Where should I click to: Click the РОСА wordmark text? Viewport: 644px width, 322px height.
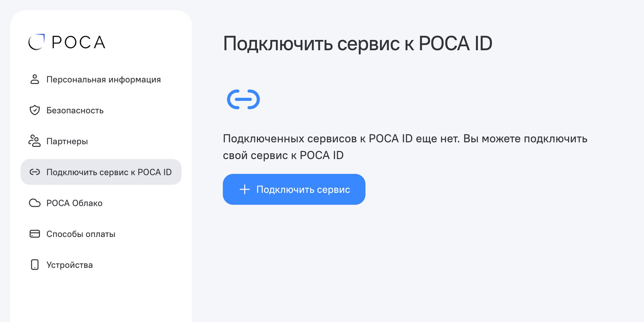79,43
